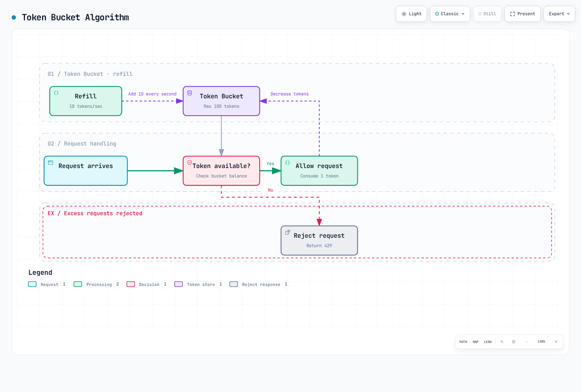The image size is (581, 392).
Task: Click the 'Decrease tokens' edge label
Action: (x=289, y=94)
